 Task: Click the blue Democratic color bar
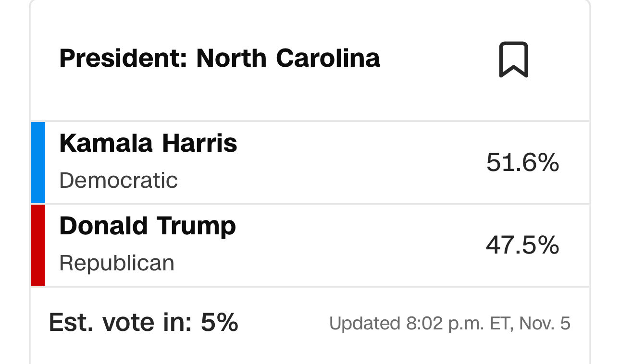(x=38, y=162)
